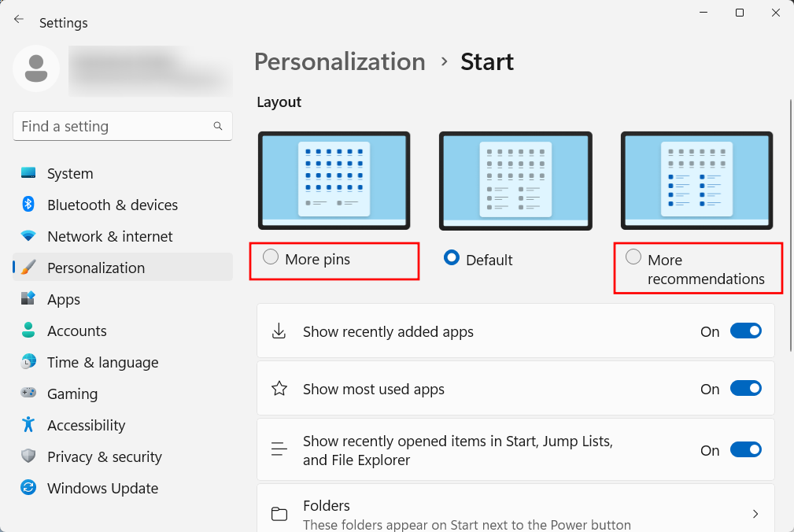Select Bluetooth & devices in the sidebar
Screen dimensions: 794x532
[113, 205]
